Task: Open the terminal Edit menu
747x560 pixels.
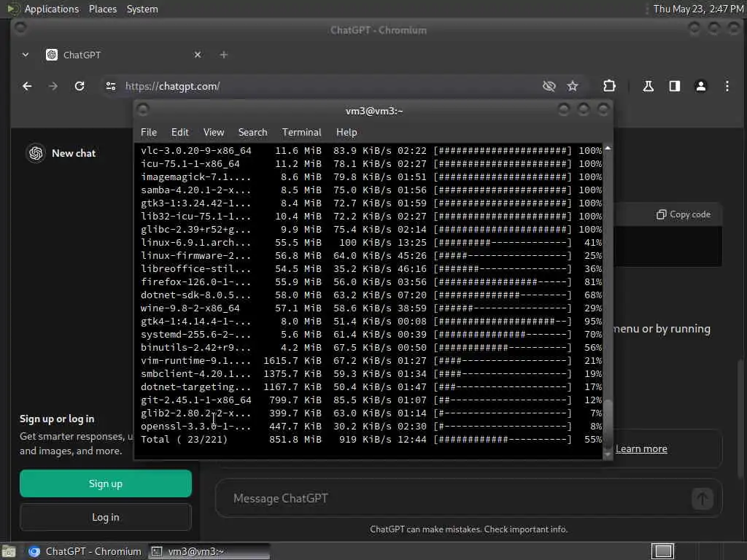Action: [180, 133]
